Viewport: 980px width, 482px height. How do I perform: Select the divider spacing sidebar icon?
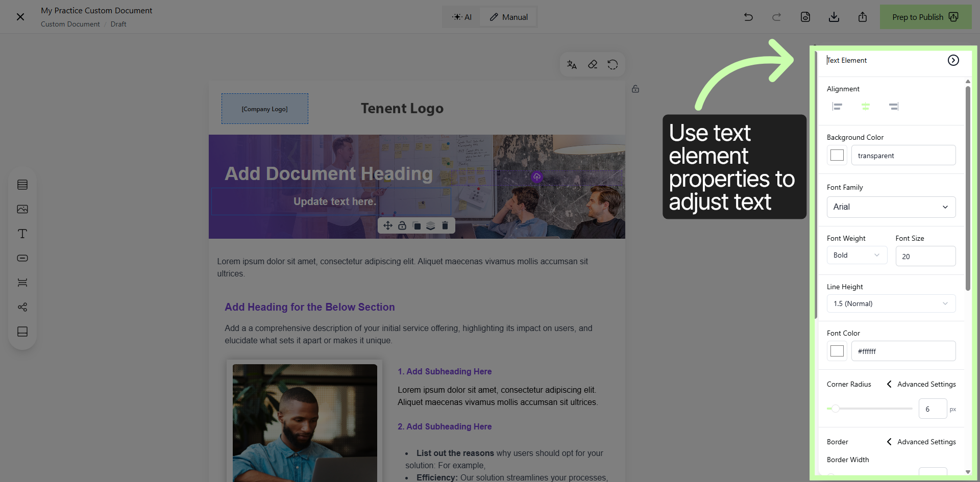22,283
